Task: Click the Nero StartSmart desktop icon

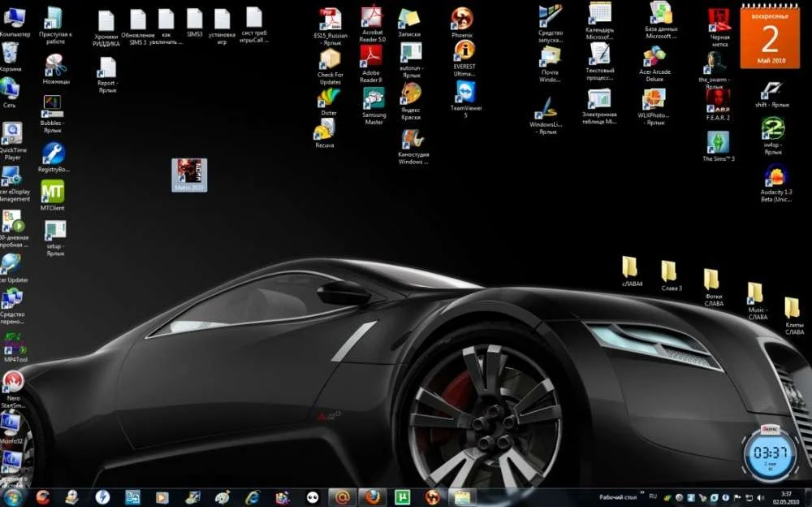Action: coord(13,381)
